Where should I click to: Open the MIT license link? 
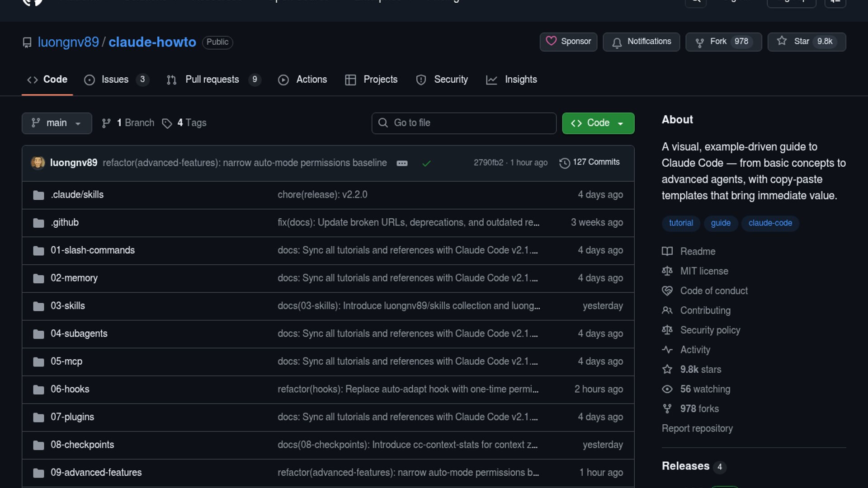[704, 271]
